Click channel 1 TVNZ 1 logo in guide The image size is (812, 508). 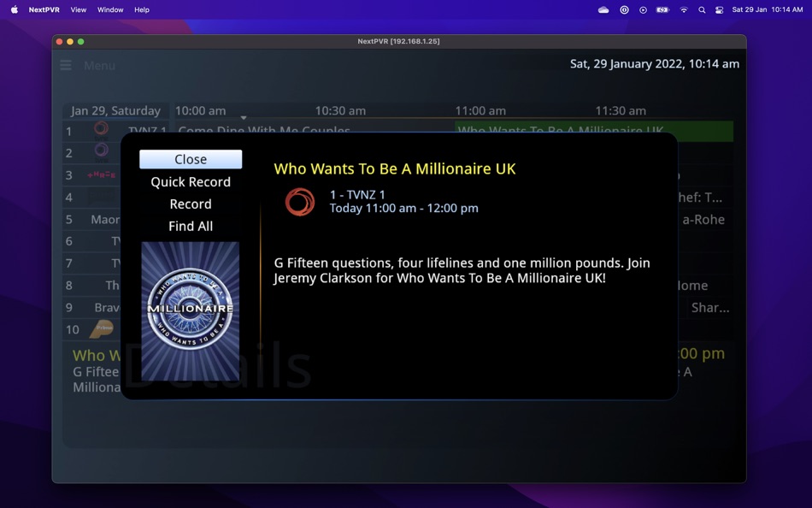102,128
